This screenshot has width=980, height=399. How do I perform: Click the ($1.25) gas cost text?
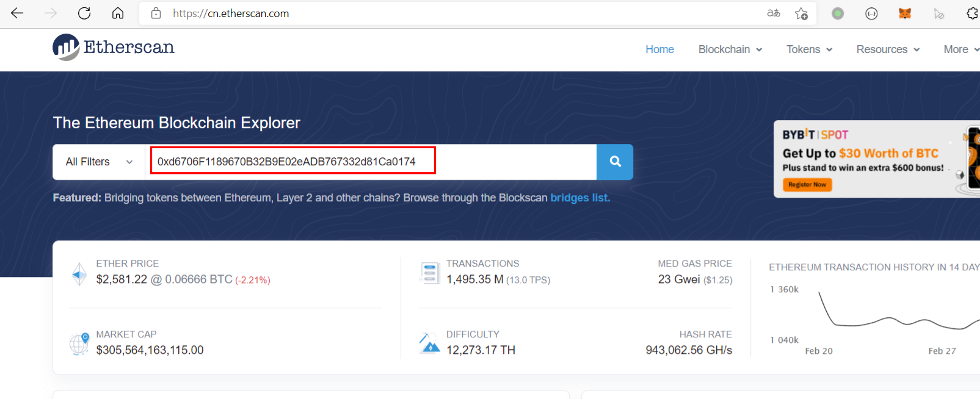tap(718, 280)
